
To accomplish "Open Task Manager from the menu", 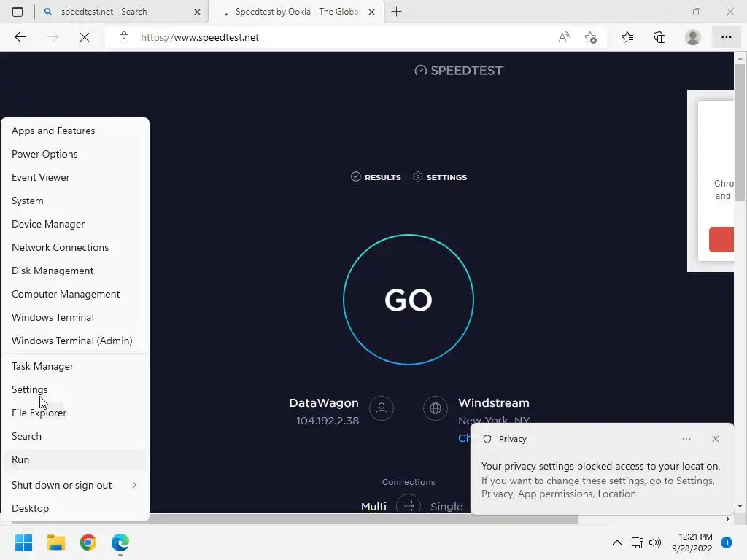I will (75, 366).
